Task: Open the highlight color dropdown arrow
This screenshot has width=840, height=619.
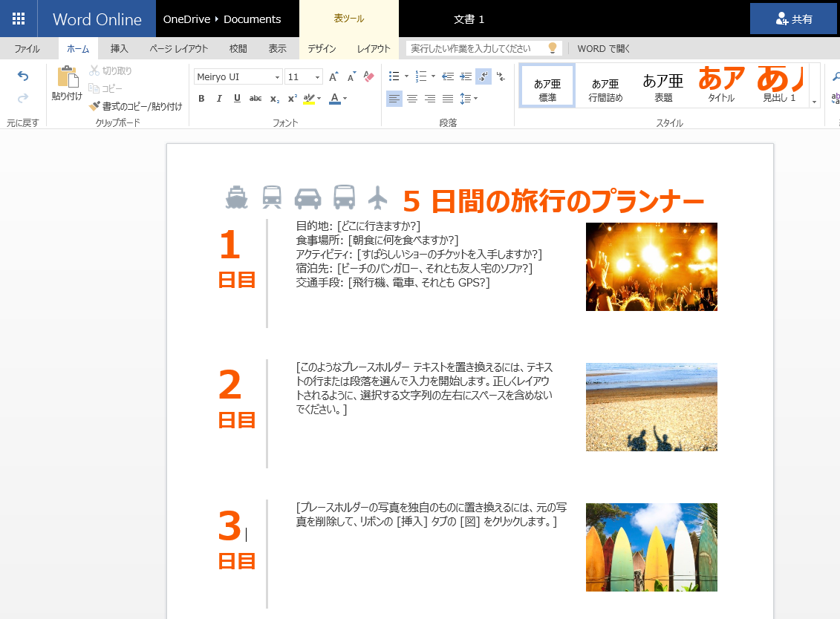Action: point(319,99)
